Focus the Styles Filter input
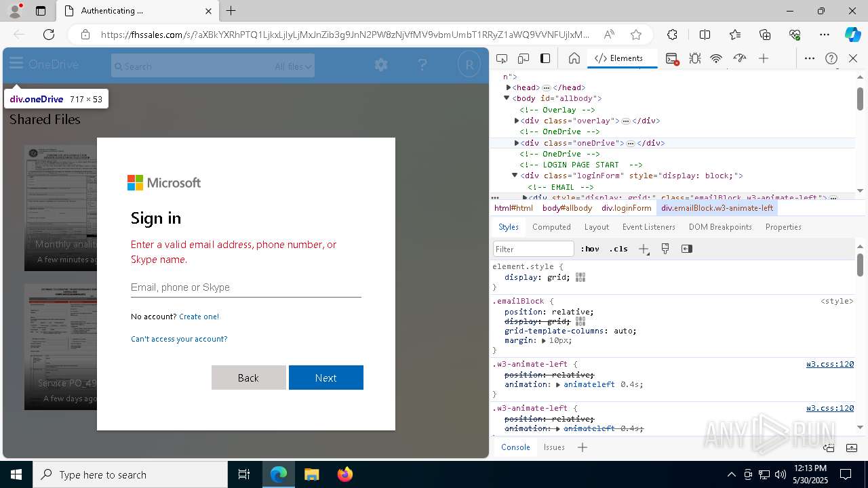 click(534, 249)
